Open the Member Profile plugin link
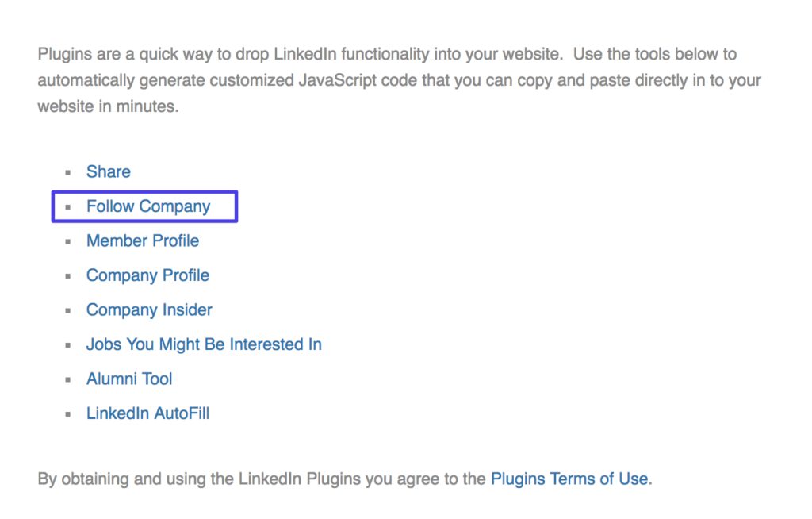This screenshot has height=519, width=812. (143, 241)
